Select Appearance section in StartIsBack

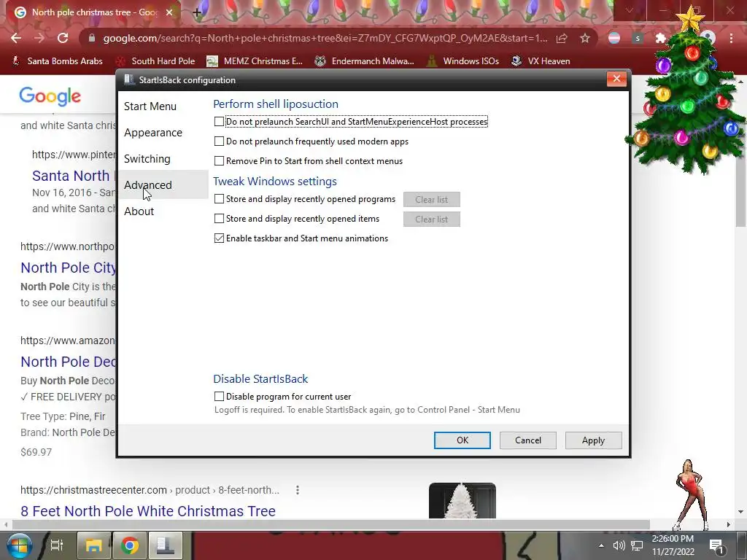(x=163, y=133)
